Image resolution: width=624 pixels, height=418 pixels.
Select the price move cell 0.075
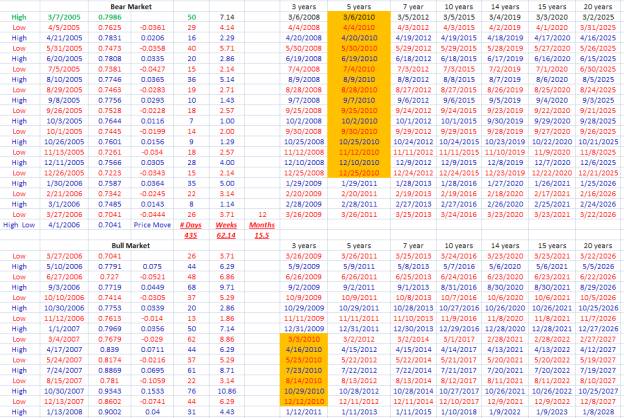(152, 266)
